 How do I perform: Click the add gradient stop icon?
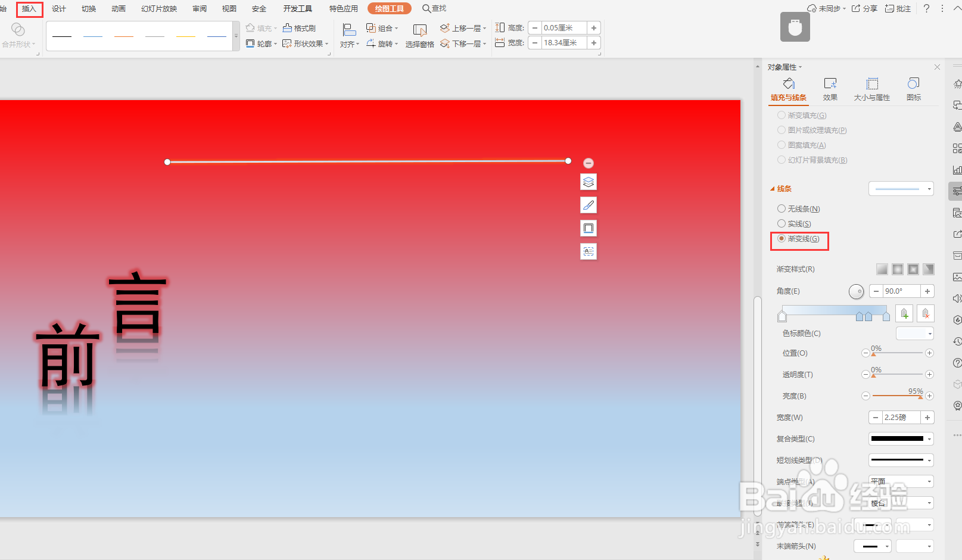pos(904,313)
